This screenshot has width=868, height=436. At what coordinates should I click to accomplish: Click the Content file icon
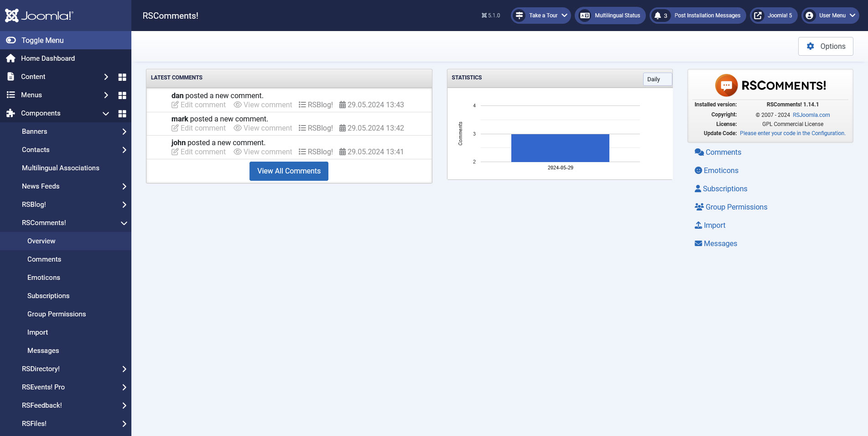11,77
